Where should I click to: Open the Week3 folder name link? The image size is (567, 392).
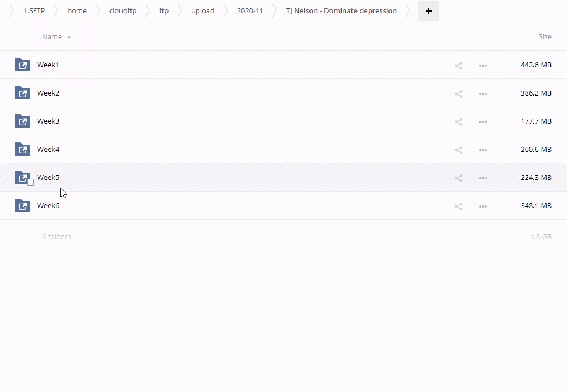pos(48,121)
